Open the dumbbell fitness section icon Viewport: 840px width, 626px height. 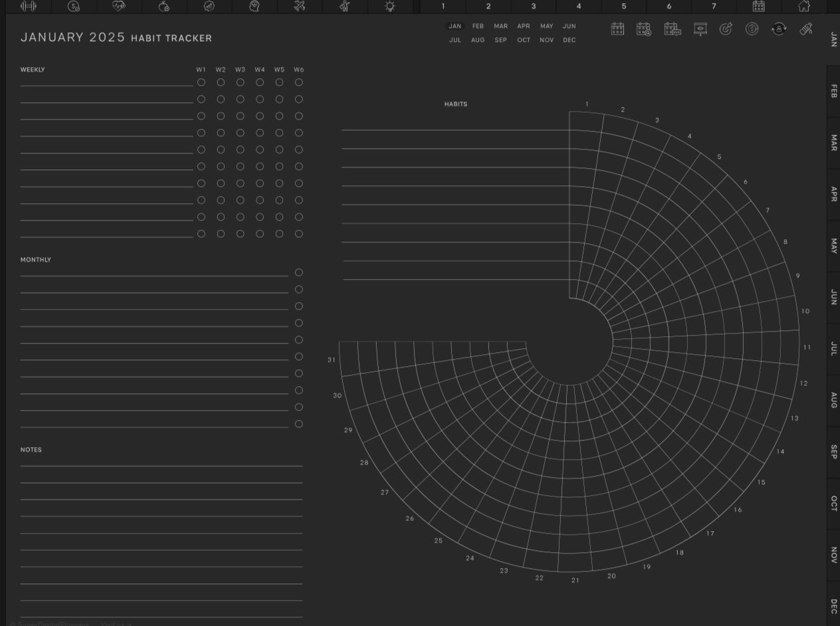pyautogui.click(x=29, y=6)
